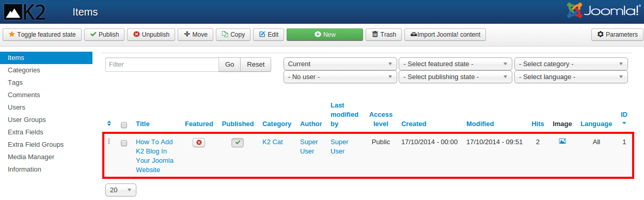Open Select publishing state dropdown
644x200 pixels.
click(x=455, y=77)
